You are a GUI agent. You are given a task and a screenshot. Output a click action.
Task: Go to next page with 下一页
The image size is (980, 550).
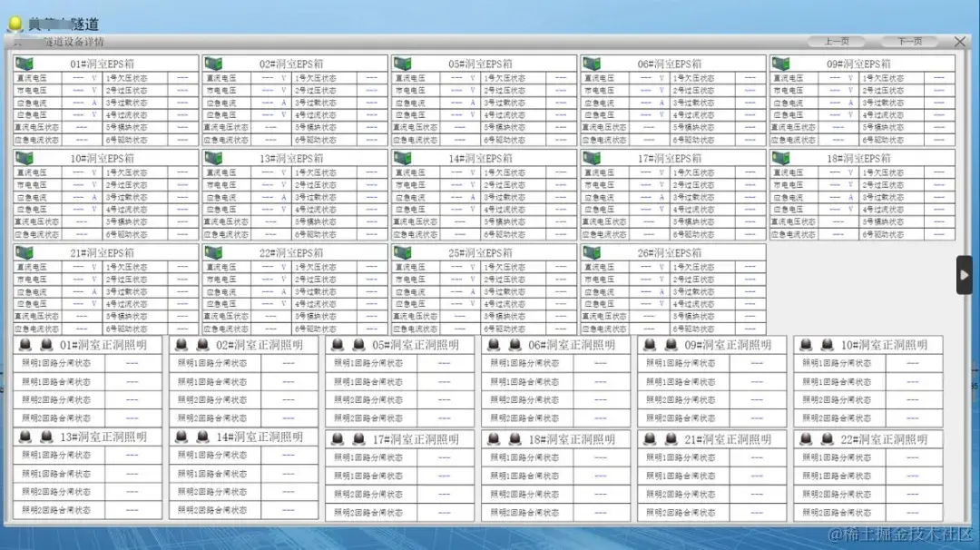pos(909,41)
